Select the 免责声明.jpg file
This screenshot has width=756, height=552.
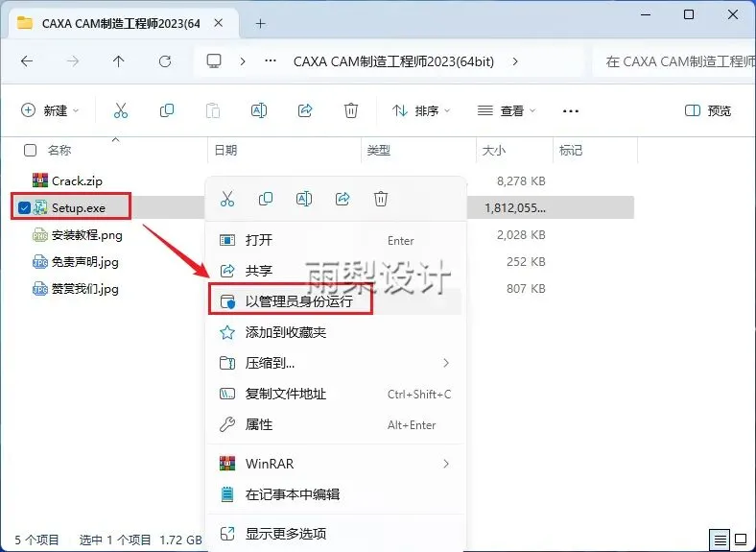(84, 262)
